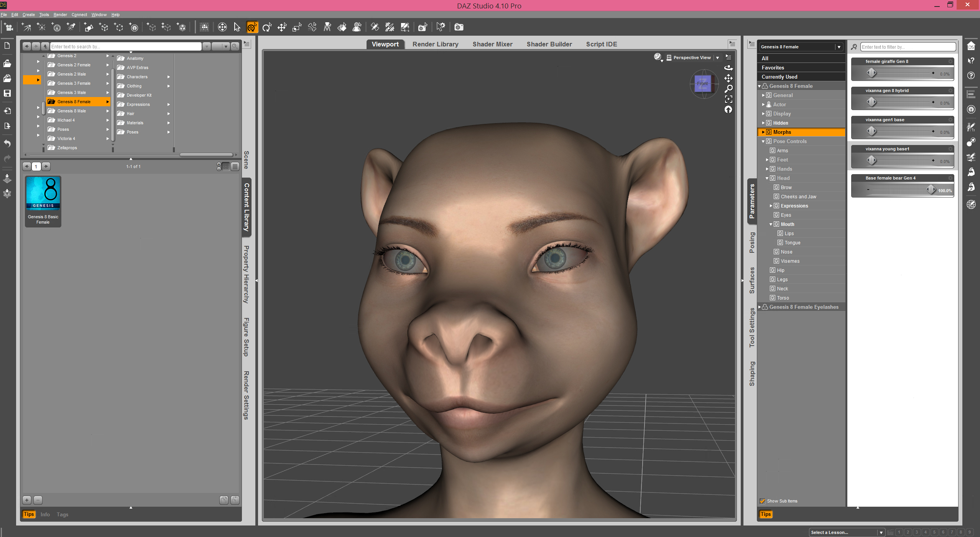The width and height of the screenshot is (980, 537).
Task: Switch content view to list view toggle
Action: point(235,166)
